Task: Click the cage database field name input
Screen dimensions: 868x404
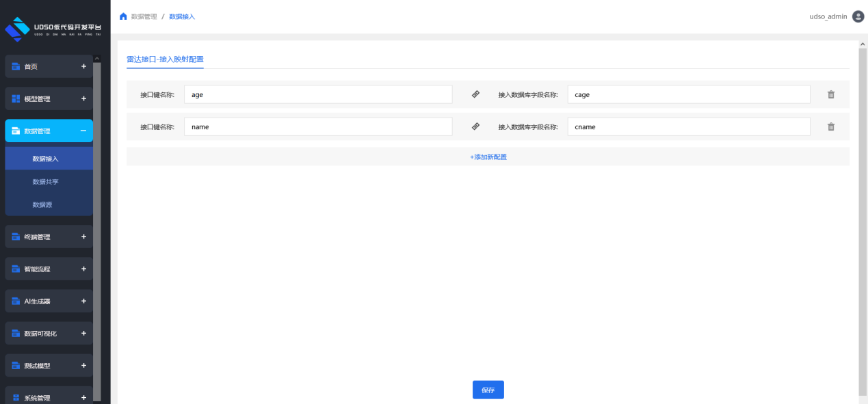Action: pos(688,94)
